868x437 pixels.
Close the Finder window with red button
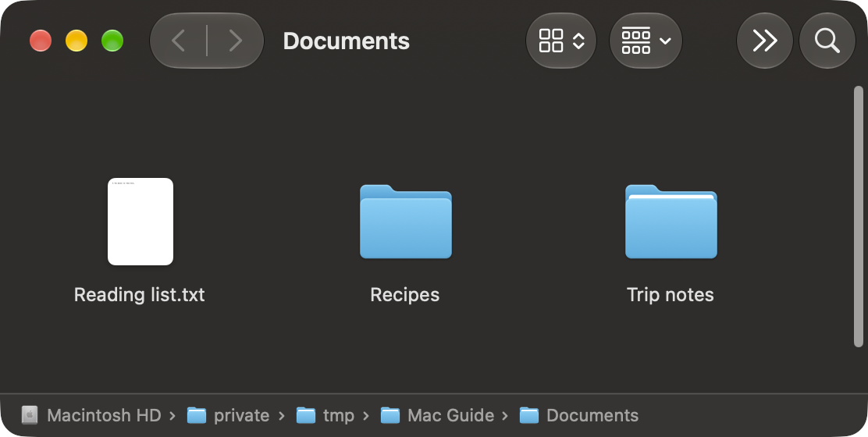coord(41,41)
